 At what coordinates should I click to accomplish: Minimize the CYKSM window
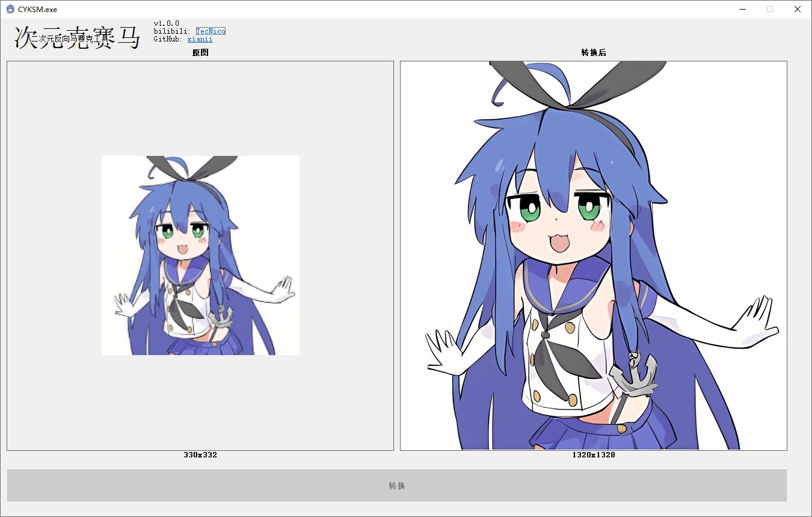click(743, 9)
